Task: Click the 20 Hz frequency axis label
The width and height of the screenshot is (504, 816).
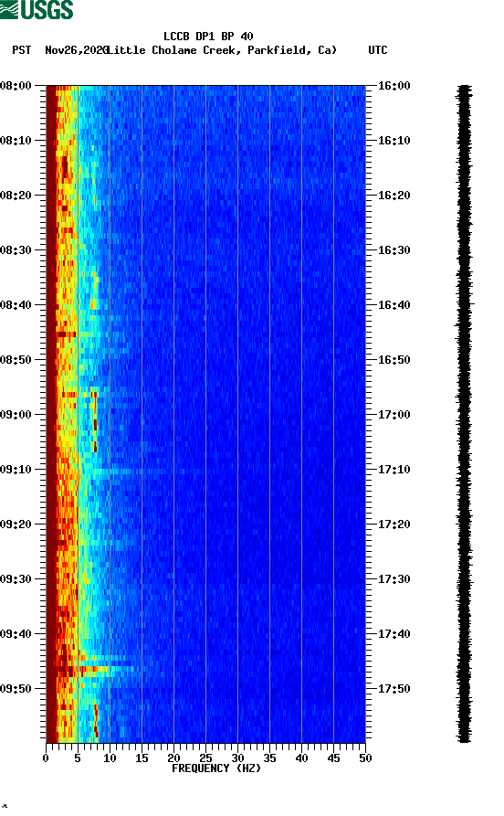Action: [x=173, y=758]
